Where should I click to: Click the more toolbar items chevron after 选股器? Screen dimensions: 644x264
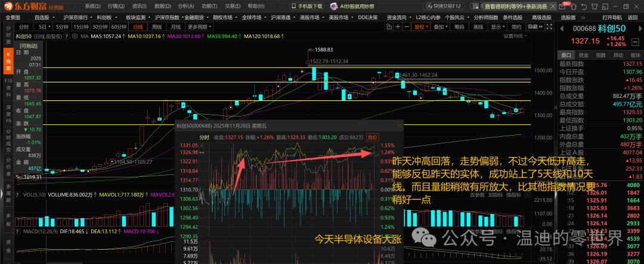[x=583, y=18]
